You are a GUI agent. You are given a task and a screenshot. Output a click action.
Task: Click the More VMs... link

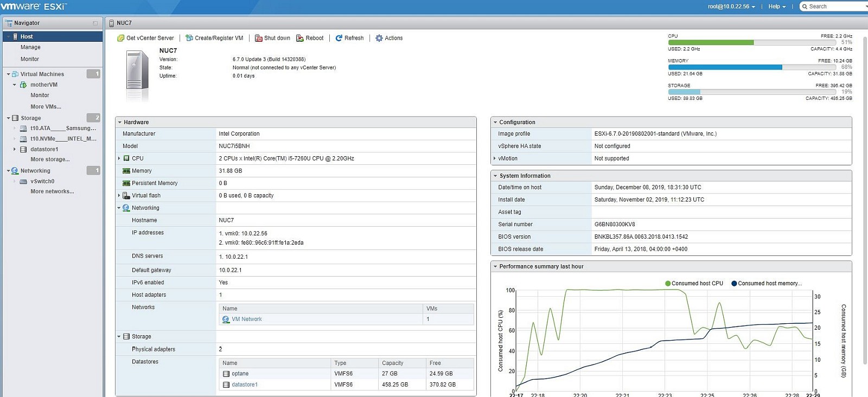(46, 107)
